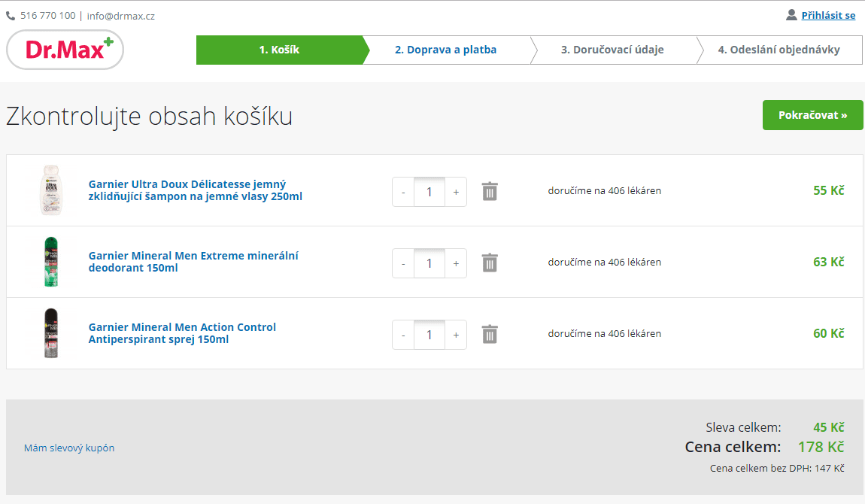
Task: Increase quantity of Mineral Men Extreme deodorant
Action: point(456,263)
